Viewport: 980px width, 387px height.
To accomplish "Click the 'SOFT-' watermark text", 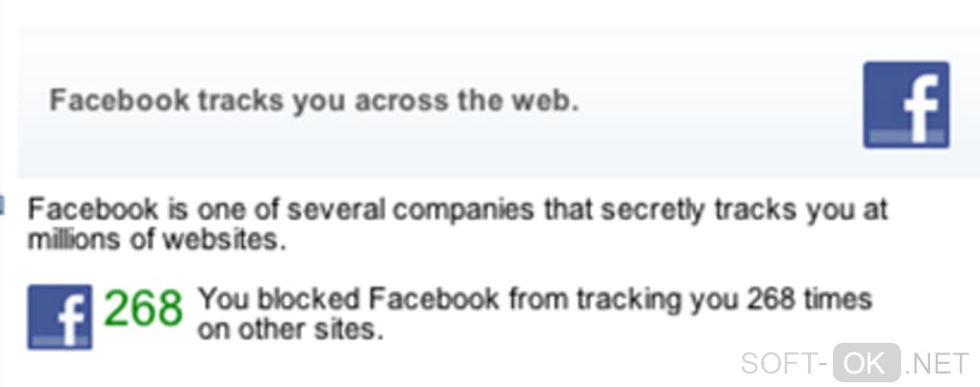I will (785, 363).
